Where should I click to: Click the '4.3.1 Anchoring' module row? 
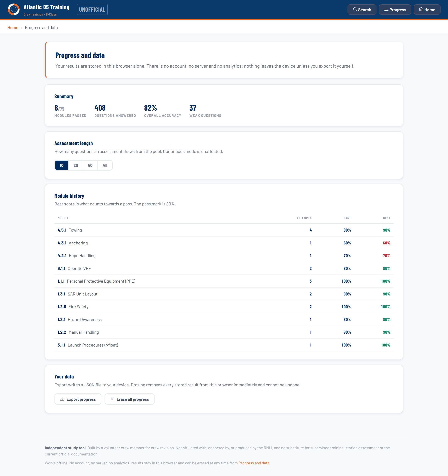[224, 243]
